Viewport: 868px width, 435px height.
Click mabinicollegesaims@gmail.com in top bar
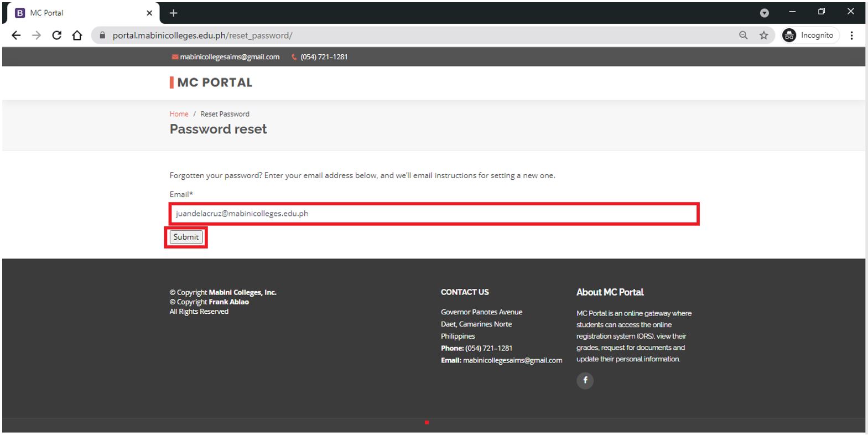[229, 57]
